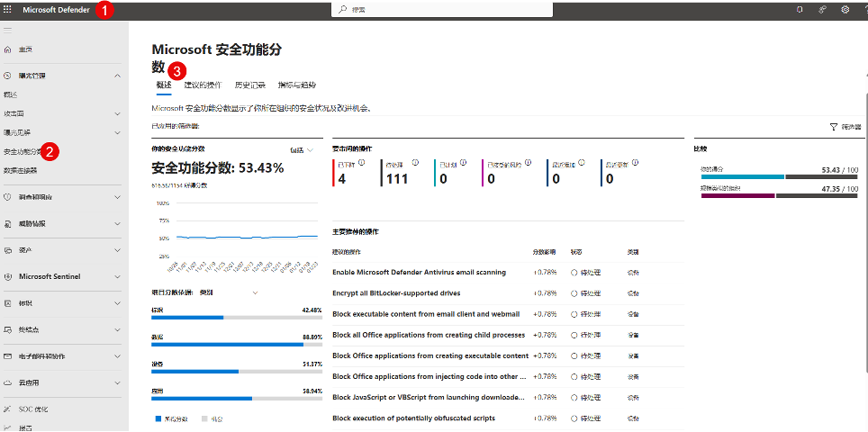This screenshot has width=868, height=432.
Task: Expand the 威胁情报 chevron
Action: [x=117, y=224]
